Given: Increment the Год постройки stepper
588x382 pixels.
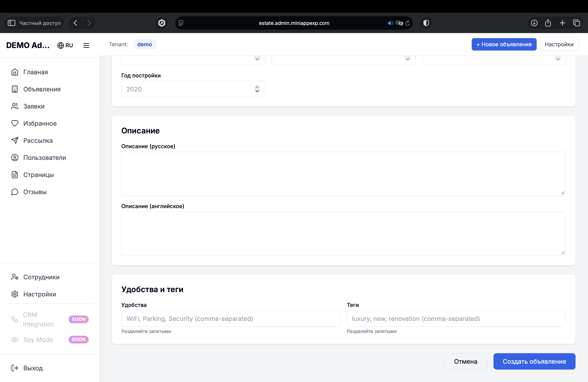Looking at the screenshot, I should [x=257, y=87].
